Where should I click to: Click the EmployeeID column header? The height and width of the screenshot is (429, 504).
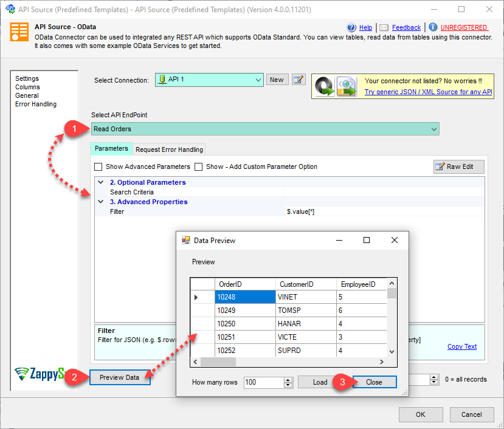(362, 284)
